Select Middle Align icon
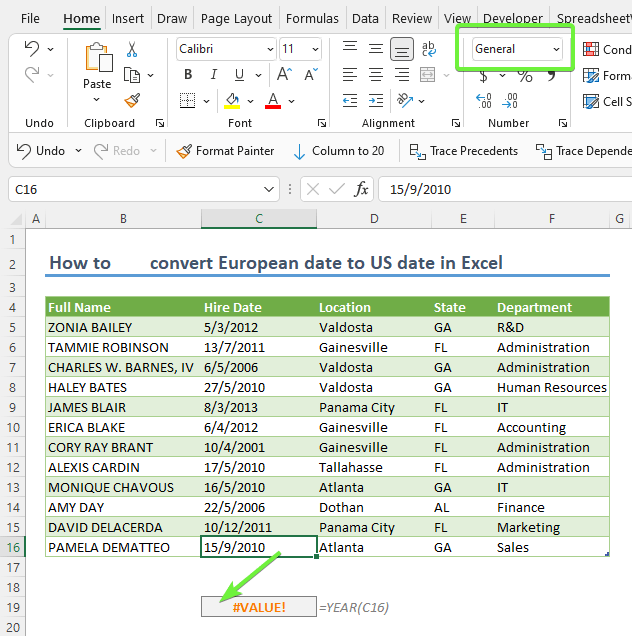This screenshot has height=636, width=632. pos(376,49)
